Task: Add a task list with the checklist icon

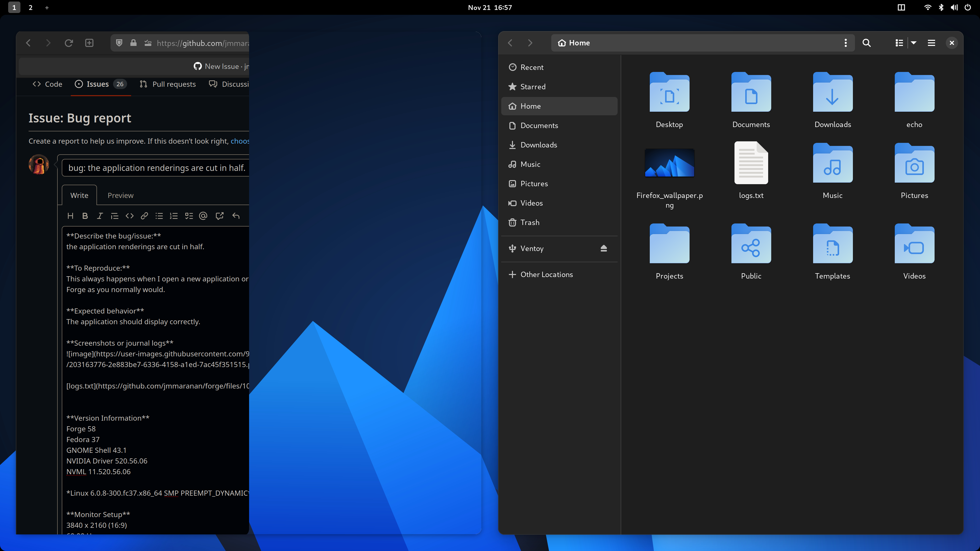Action: click(189, 216)
